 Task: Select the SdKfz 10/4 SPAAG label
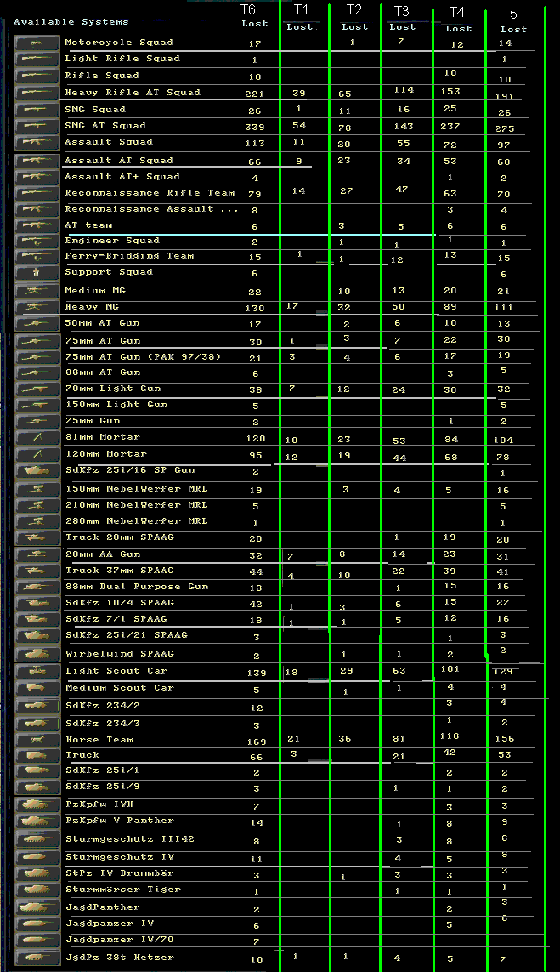coord(120,603)
